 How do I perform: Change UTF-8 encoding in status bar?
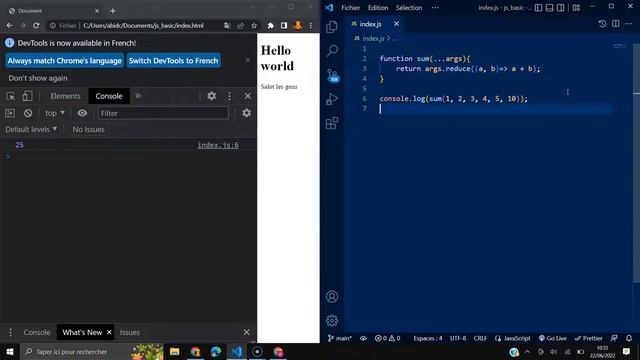coord(458,338)
